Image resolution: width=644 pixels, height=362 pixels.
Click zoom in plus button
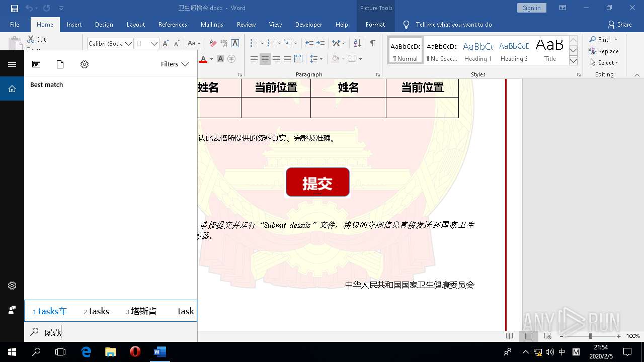click(619, 336)
